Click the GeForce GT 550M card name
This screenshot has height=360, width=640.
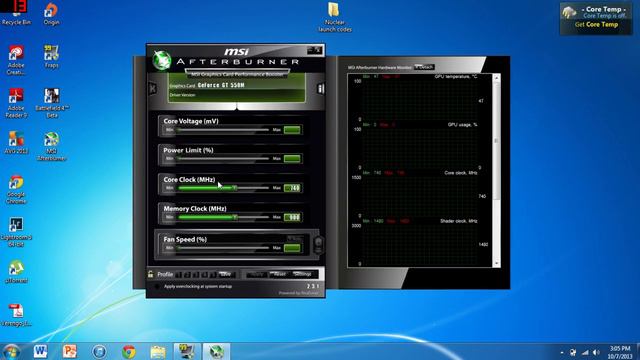(x=221, y=85)
